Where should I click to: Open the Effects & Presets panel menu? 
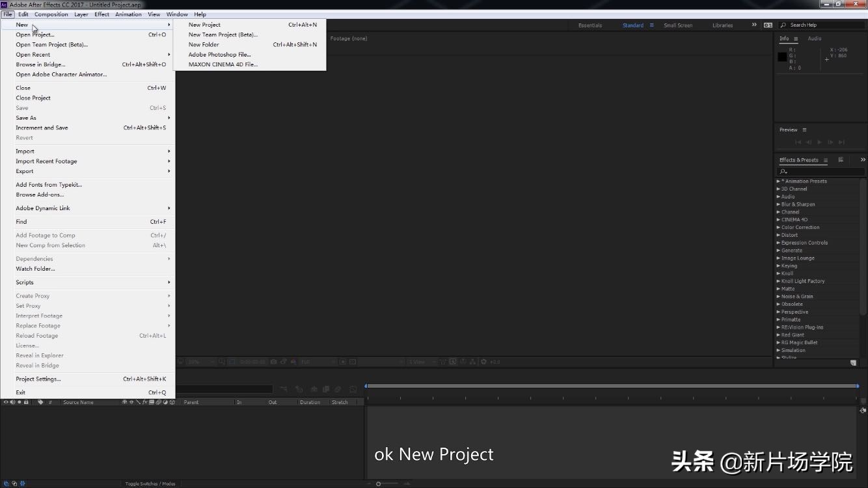click(x=826, y=160)
